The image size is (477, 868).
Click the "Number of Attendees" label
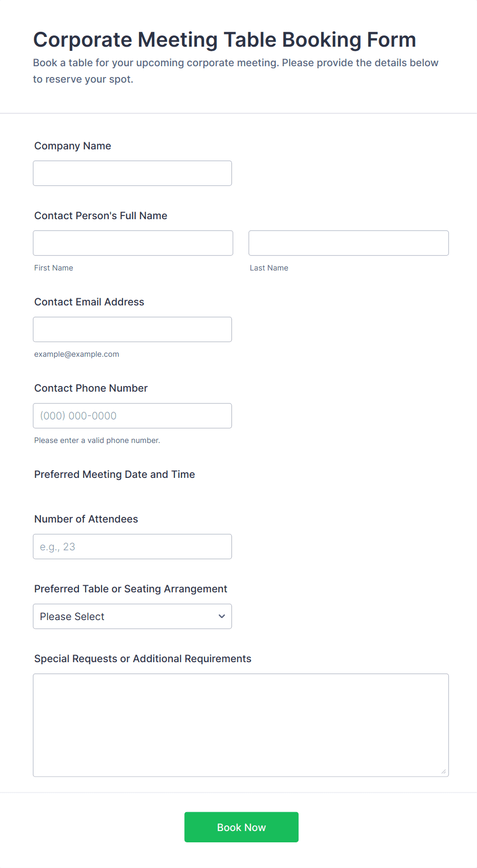(86, 519)
